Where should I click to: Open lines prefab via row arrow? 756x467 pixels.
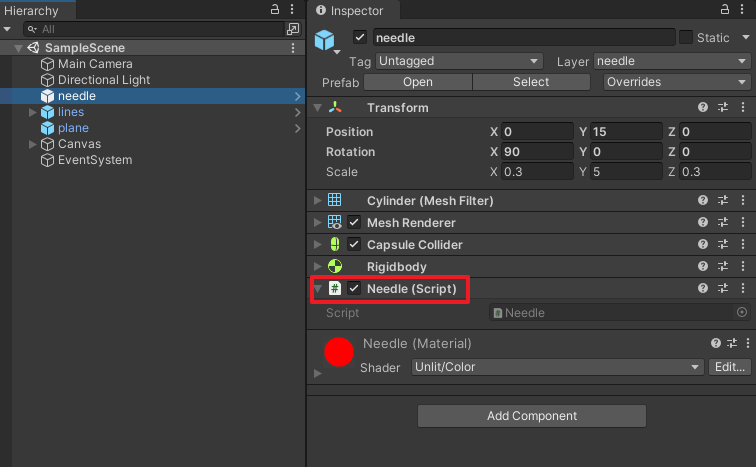coord(297,112)
